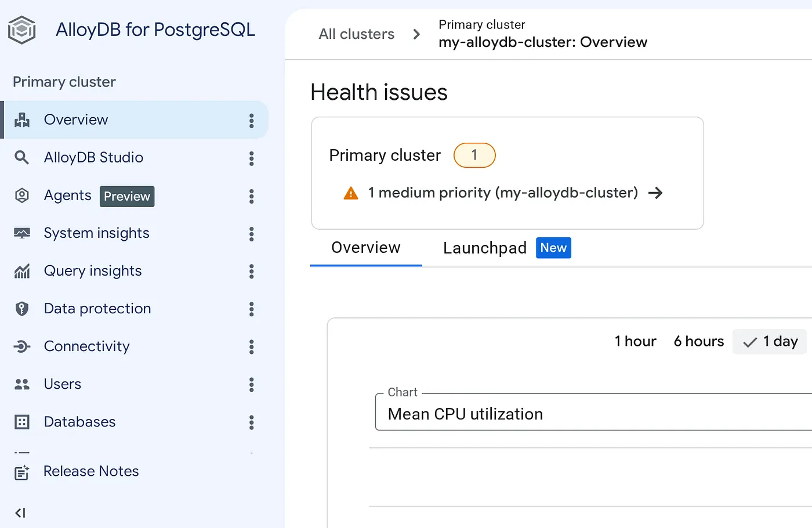Click the Connectivity sidebar icon
Image resolution: width=812 pixels, height=528 pixels.
tap(22, 346)
